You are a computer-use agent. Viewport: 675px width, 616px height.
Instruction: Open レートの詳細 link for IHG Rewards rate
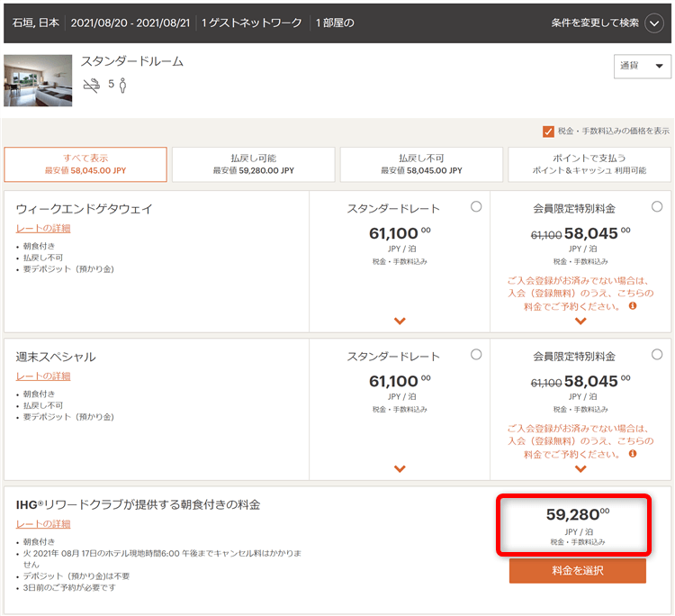pos(43,524)
